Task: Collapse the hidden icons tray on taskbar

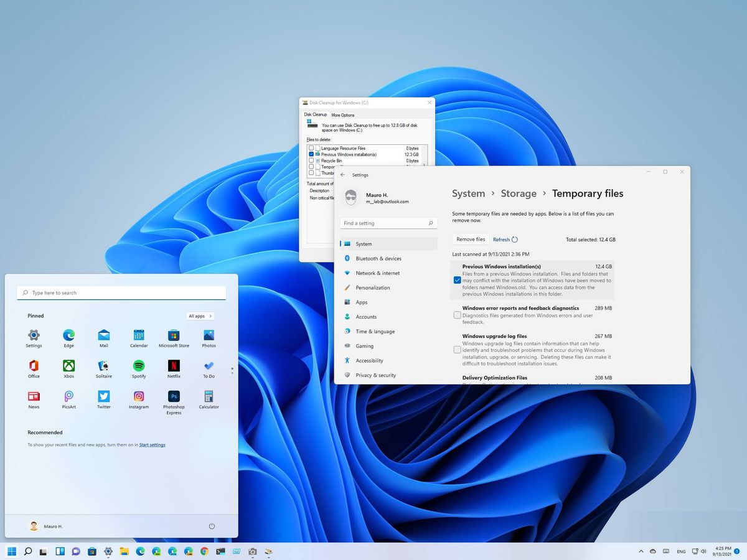Action: (641, 551)
